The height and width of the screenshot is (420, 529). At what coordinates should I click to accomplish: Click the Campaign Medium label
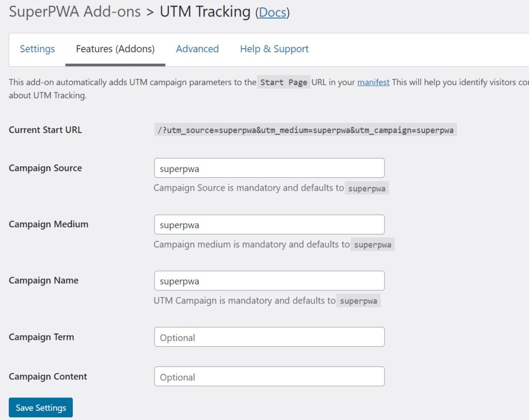tap(49, 224)
